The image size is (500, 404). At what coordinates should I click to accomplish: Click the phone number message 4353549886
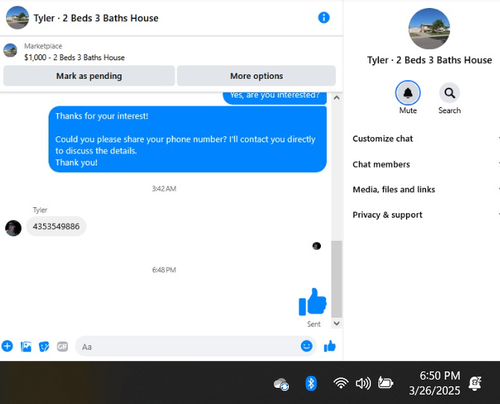click(x=56, y=226)
